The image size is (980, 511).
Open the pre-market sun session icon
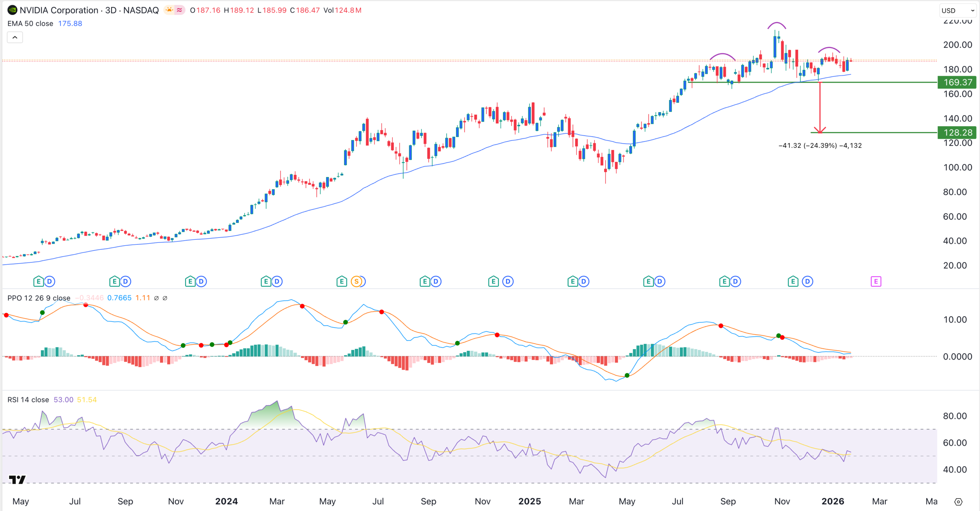168,10
